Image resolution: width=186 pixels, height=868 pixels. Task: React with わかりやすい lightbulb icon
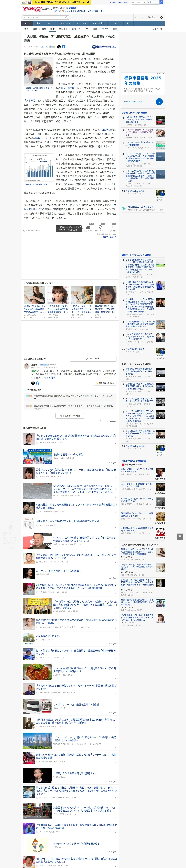[x=100, y=227]
